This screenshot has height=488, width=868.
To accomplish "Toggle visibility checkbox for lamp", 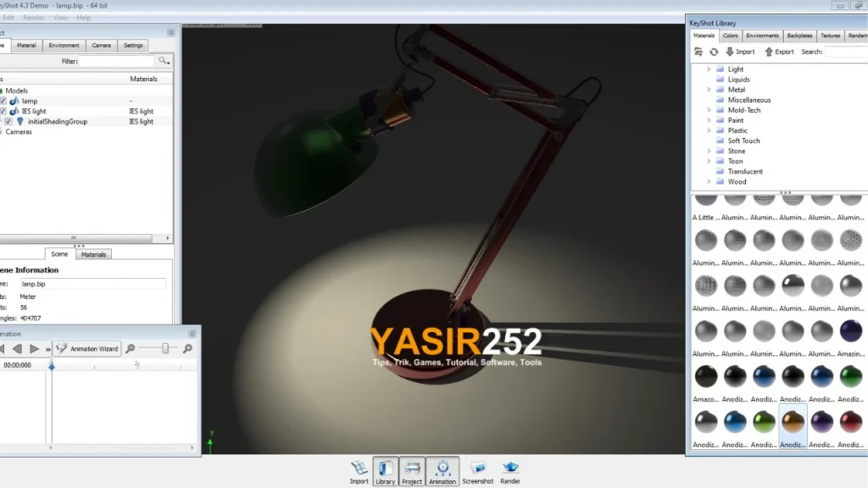I will (x=3, y=101).
